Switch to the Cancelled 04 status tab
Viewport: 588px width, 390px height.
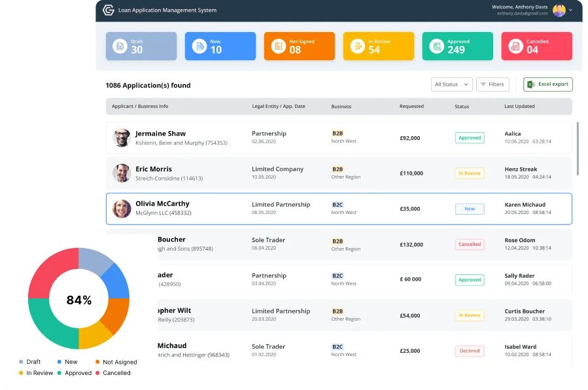[x=536, y=46]
